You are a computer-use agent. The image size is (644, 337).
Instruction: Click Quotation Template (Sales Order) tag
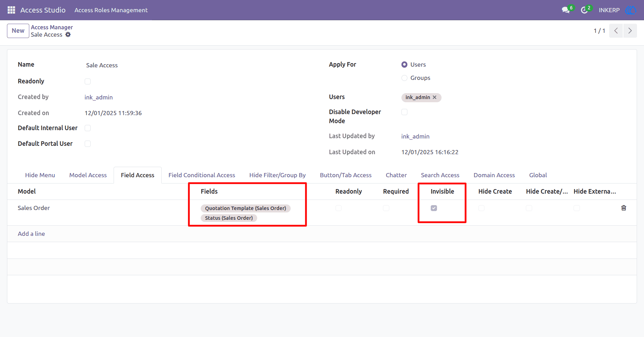[246, 208]
